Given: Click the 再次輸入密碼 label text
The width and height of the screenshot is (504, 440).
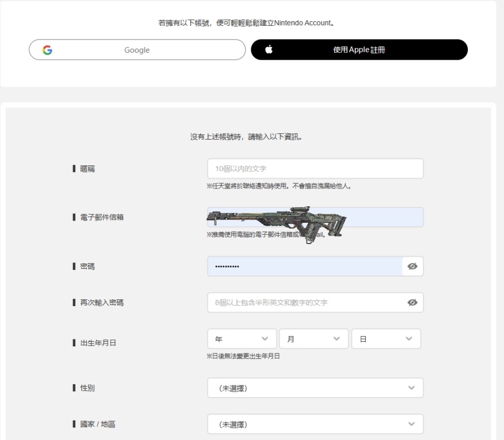Looking at the screenshot, I should [x=102, y=303].
